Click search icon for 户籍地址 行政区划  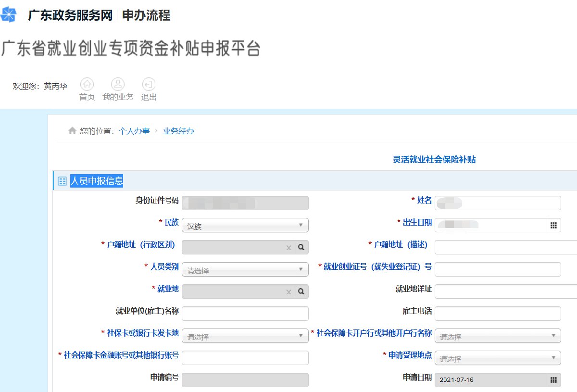point(301,247)
